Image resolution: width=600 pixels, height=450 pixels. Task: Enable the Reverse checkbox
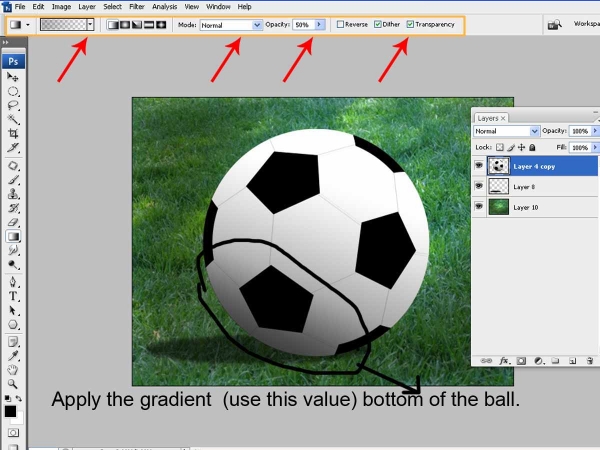coord(340,24)
